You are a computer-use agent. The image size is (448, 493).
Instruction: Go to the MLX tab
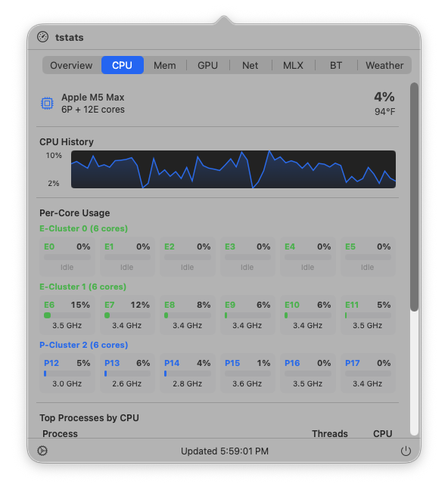tap(293, 65)
